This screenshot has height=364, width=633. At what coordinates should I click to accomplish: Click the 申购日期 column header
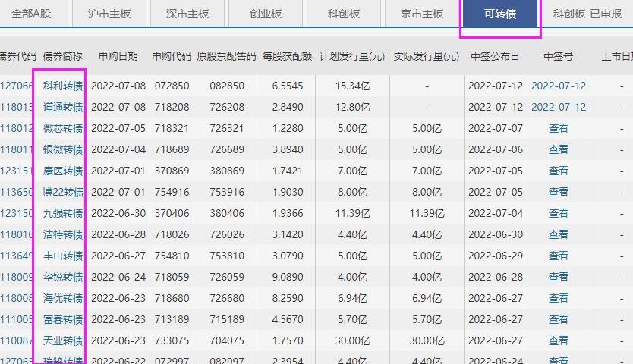(x=118, y=57)
